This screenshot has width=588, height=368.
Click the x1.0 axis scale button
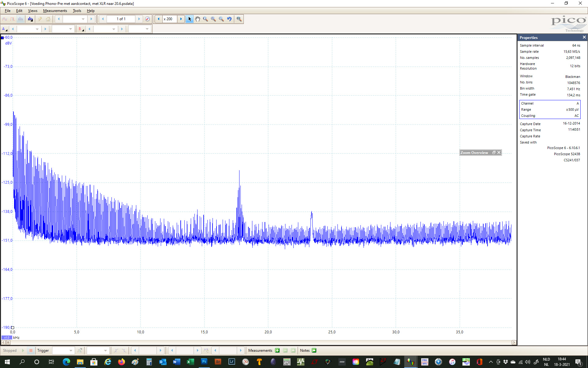(x=7, y=338)
